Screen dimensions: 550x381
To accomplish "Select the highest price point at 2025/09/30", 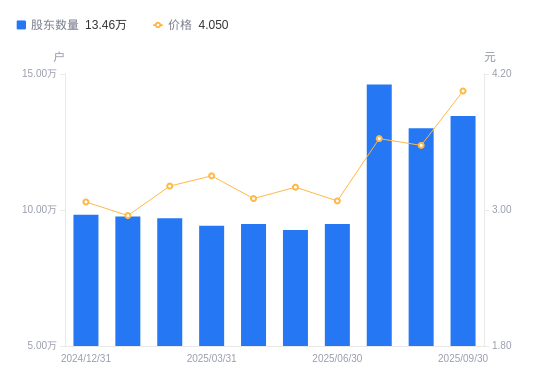I will click(463, 91).
